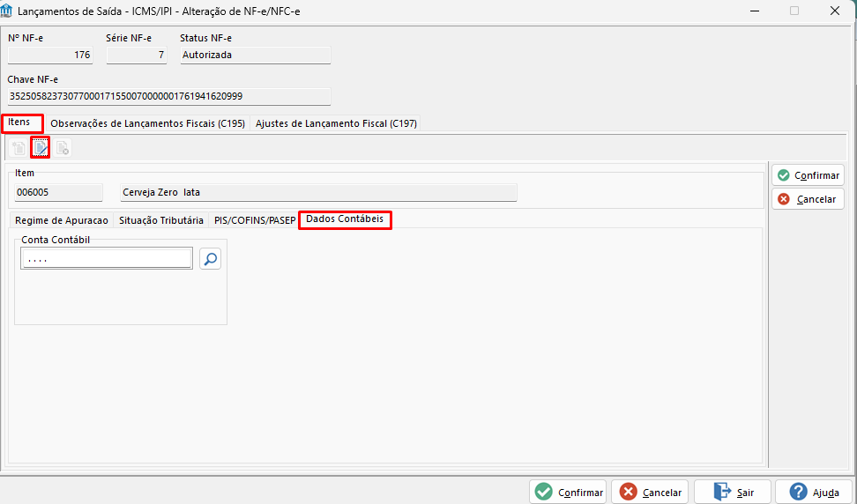The image size is (857, 504).
Task: Click the Sair button
Action: 733,492
